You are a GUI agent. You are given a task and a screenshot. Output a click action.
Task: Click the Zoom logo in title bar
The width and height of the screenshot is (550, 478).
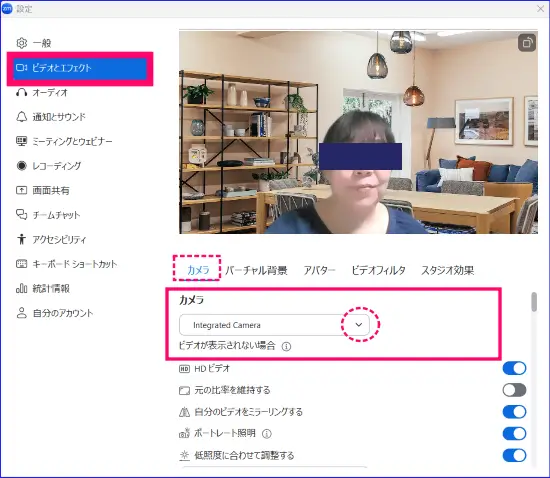coord(7,9)
